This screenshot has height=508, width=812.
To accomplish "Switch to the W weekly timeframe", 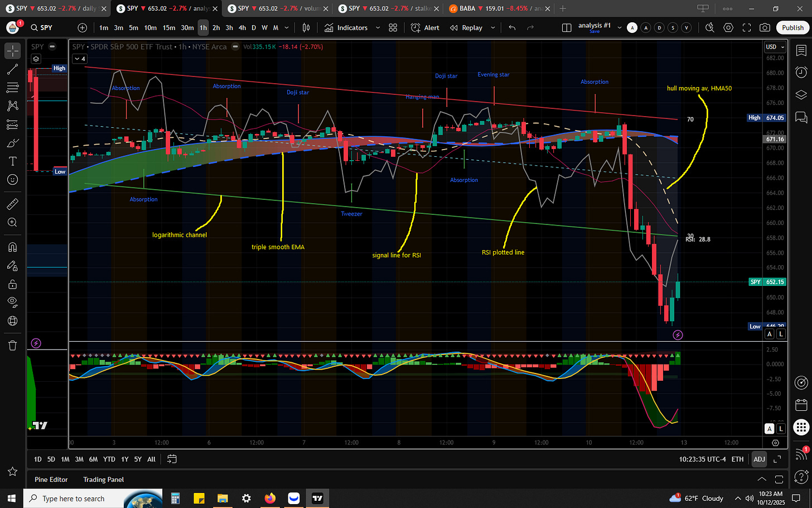I will pyautogui.click(x=264, y=27).
